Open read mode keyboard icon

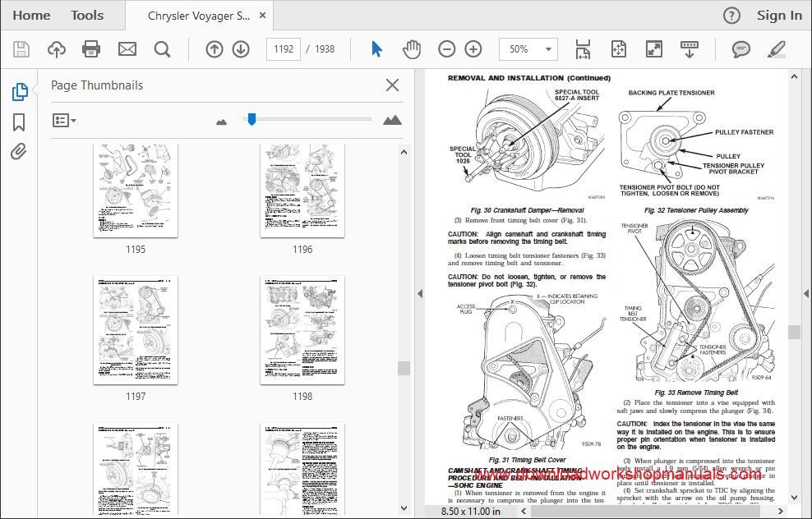[x=690, y=49]
